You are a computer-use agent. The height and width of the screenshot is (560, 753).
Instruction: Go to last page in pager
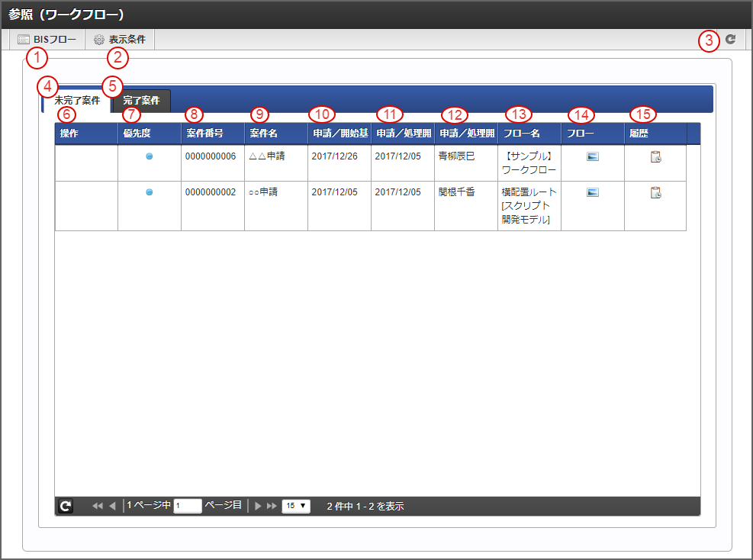tap(272, 506)
